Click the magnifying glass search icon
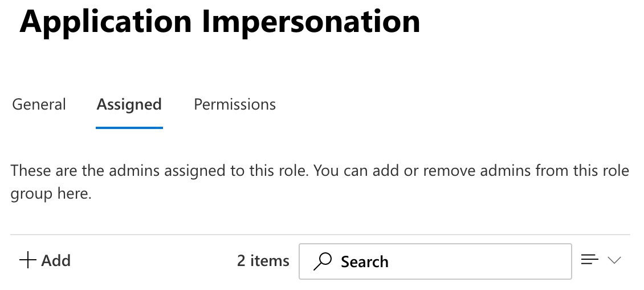Image resolution: width=644 pixels, height=290 pixels. (323, 261)
